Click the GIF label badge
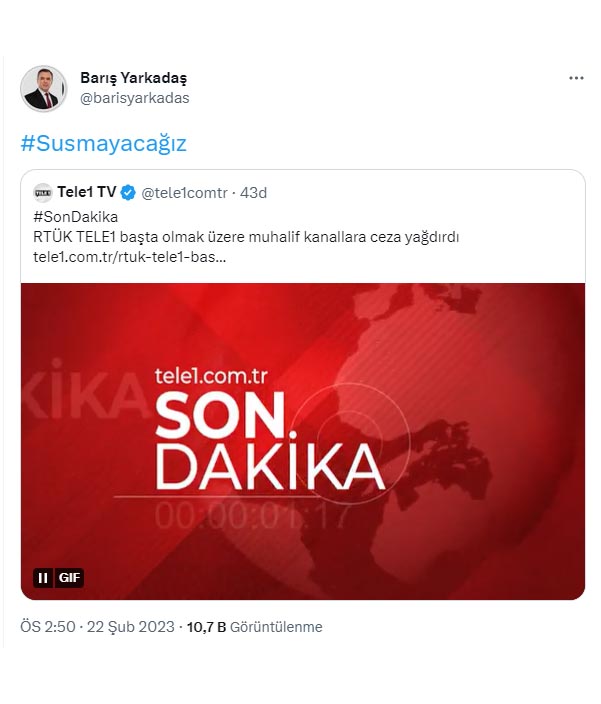The width and height of the screenshot is (601, 704). coord(69,578)
